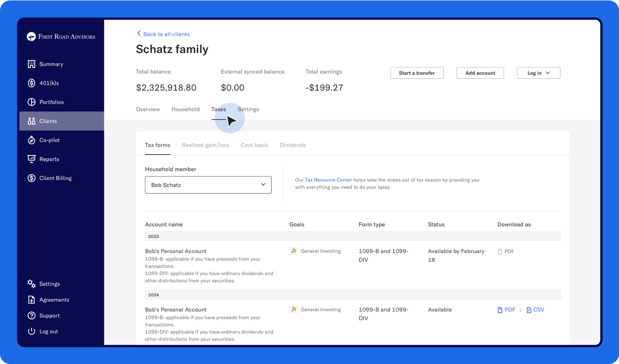Open Summary via its building icon
This screenshot has width=619, height=364.
pos(31,64)
